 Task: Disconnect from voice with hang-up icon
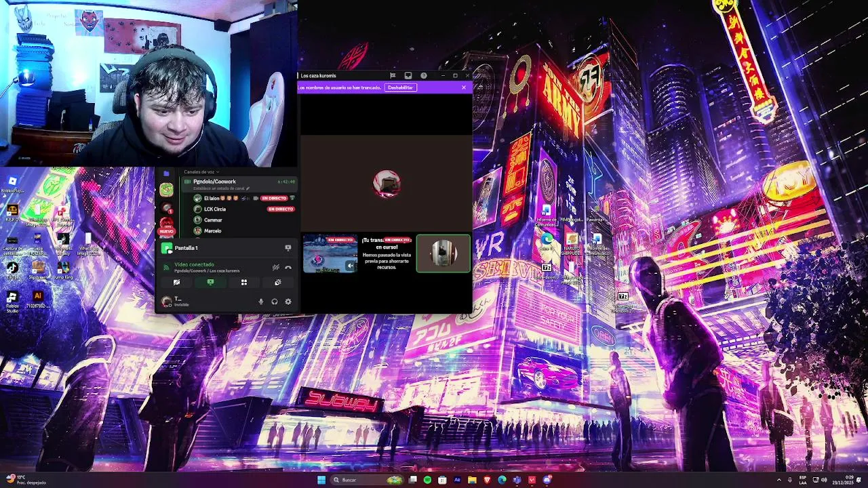tap(288, 267)
